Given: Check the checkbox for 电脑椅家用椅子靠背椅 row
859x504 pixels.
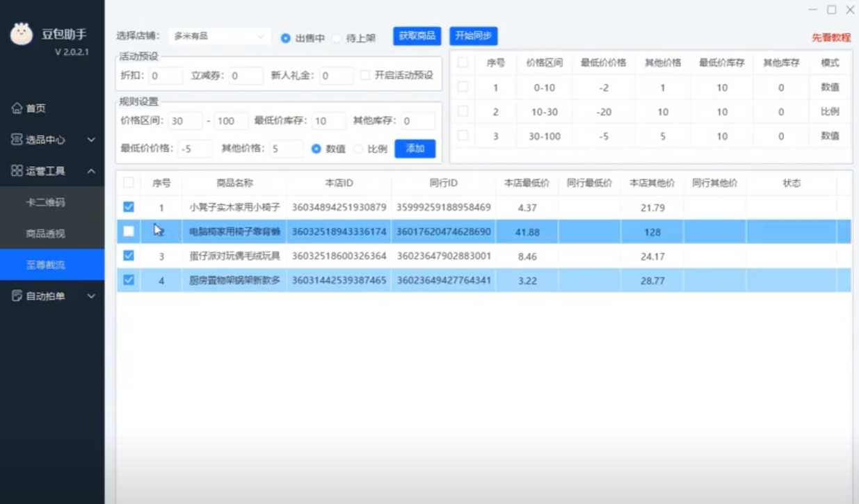Looking at the screenshot, I should point(128,231).
